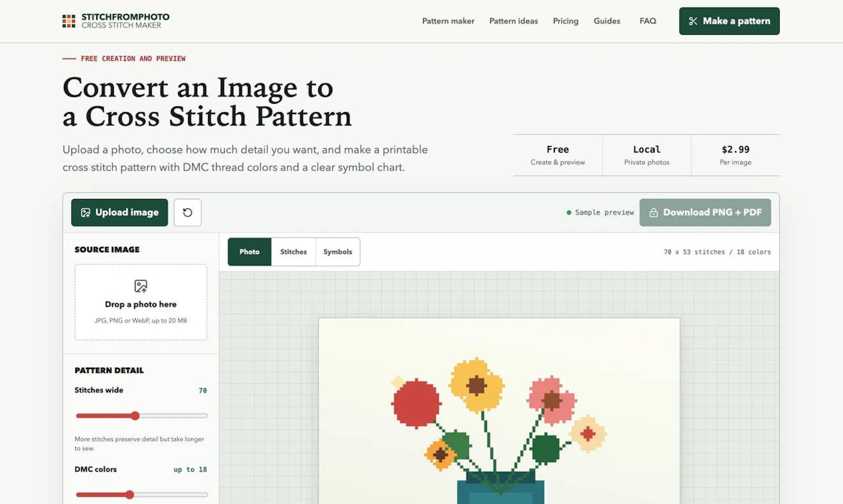Viewport: 843px width, 504px height.
Task: Click 'JPG, PNG or WebP, up to 20 MB' text
Action: pyautogui.click(x=141, y=320)
